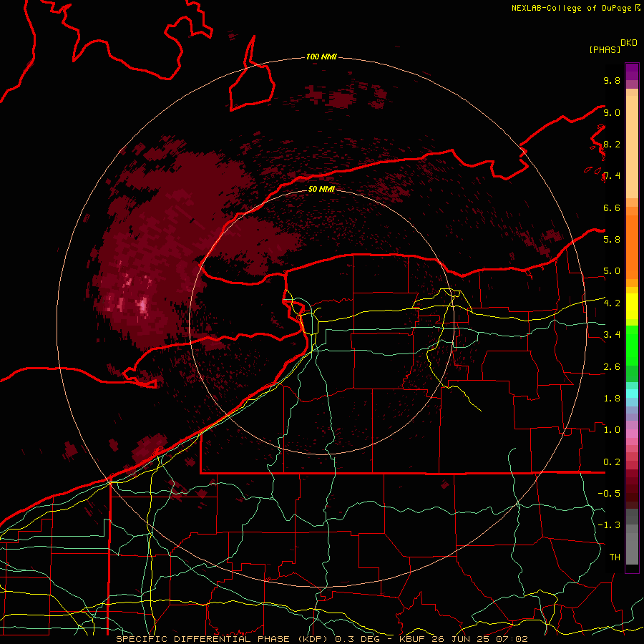The image size is (644, 644).
Task: Click the 2.6 legend value
Action: click(x=612, y=367)
